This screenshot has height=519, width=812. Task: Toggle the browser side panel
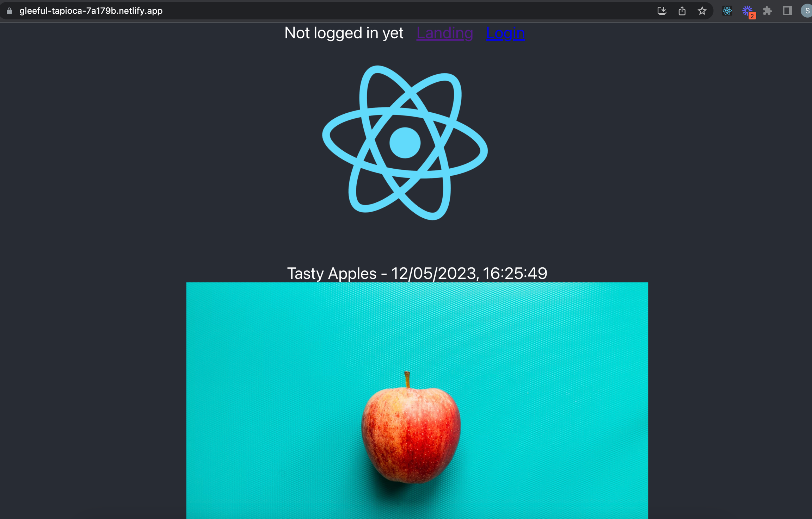[787, 11]
